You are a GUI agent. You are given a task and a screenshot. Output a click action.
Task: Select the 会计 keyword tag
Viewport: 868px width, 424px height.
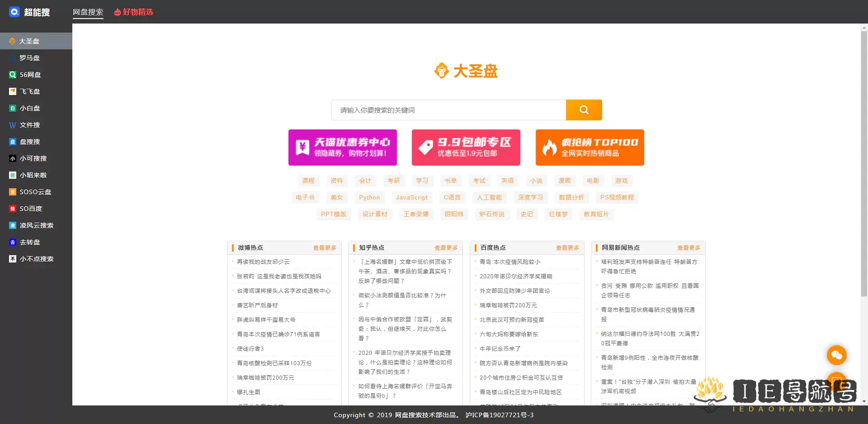tap(365, 181)
